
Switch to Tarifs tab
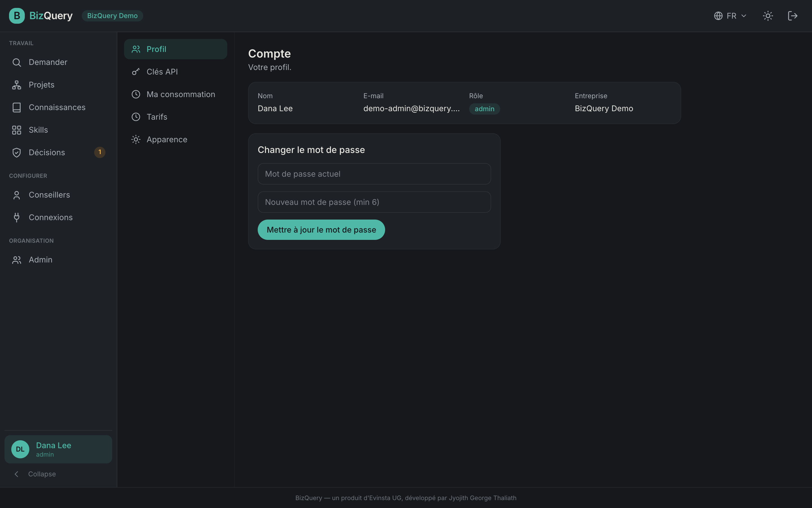(x=175, y=117)
